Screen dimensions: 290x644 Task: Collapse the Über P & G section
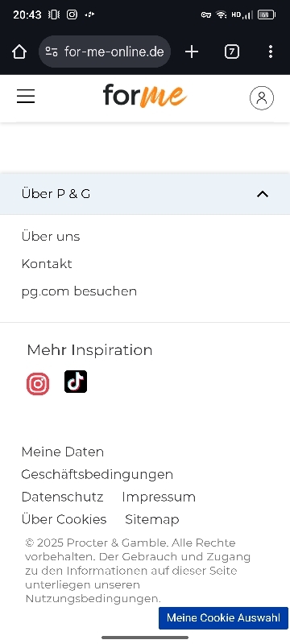[x=145, y=194]
